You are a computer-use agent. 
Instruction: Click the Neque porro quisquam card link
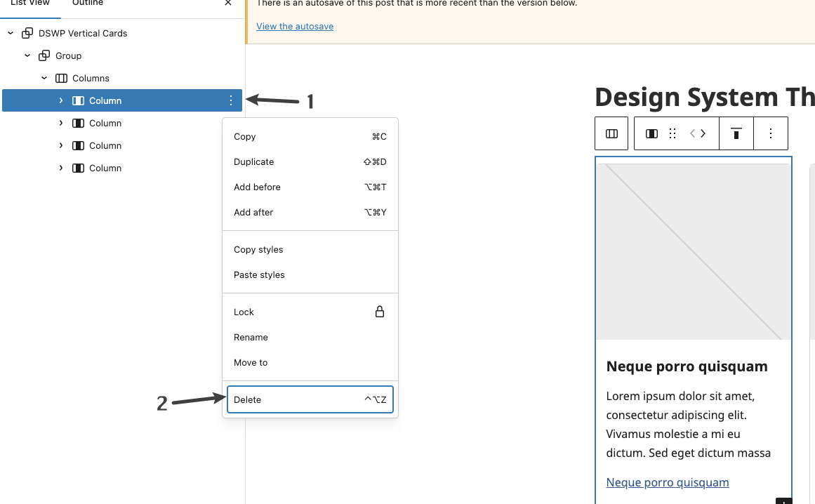pyautogui.click(x=668, y=482)
